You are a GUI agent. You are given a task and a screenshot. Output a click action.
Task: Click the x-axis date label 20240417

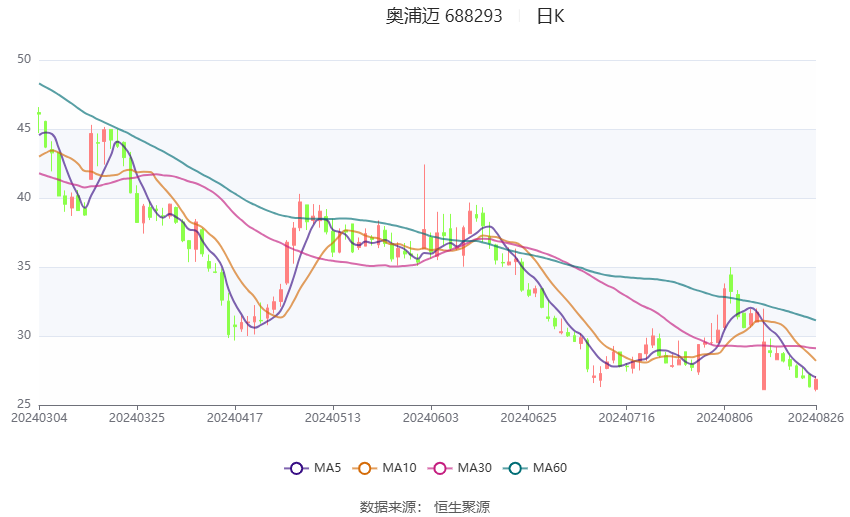coord(235,418)
